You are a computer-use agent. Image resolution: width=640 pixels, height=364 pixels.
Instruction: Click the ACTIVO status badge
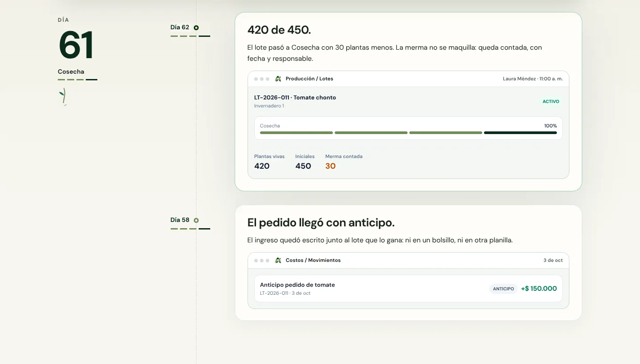coord(551,102)
